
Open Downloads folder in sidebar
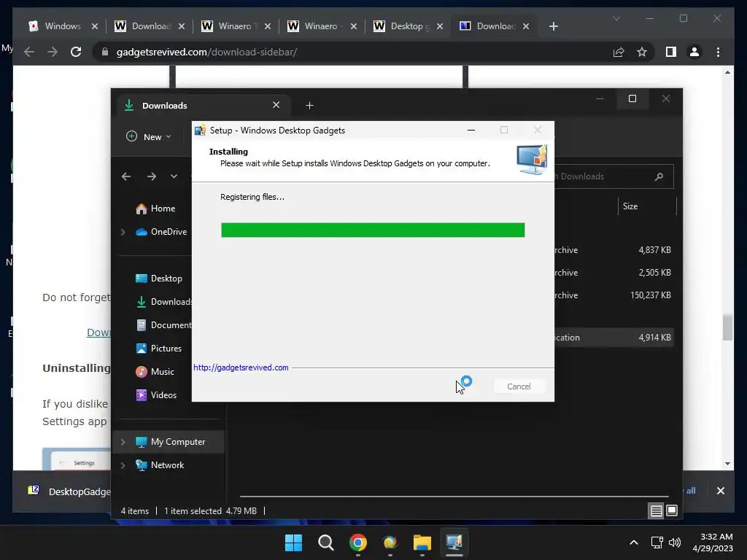(163, 302)
